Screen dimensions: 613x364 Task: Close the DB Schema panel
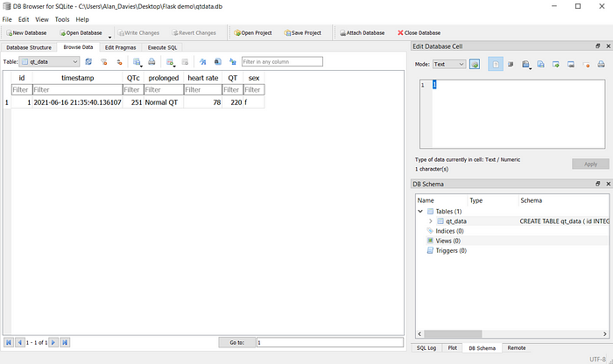609,184
